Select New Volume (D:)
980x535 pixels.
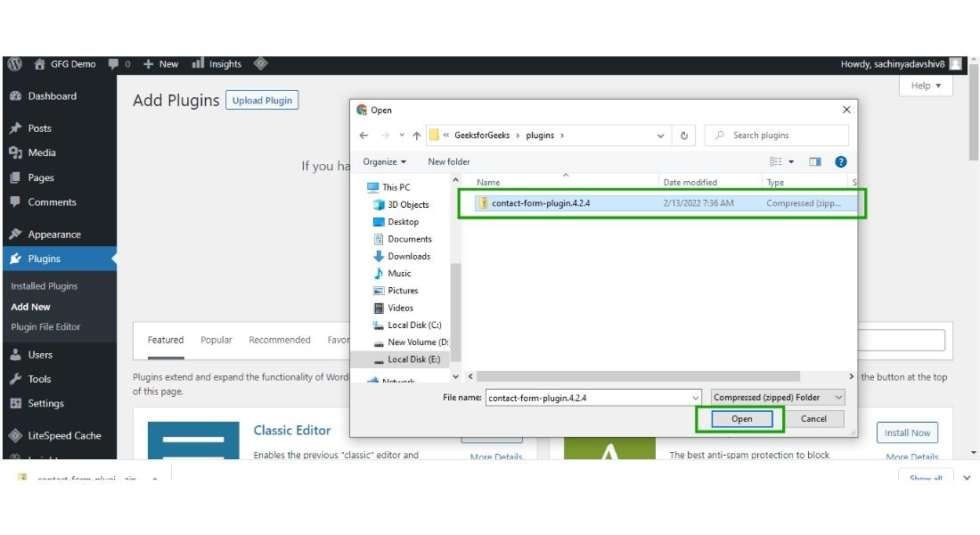point(411,342)
